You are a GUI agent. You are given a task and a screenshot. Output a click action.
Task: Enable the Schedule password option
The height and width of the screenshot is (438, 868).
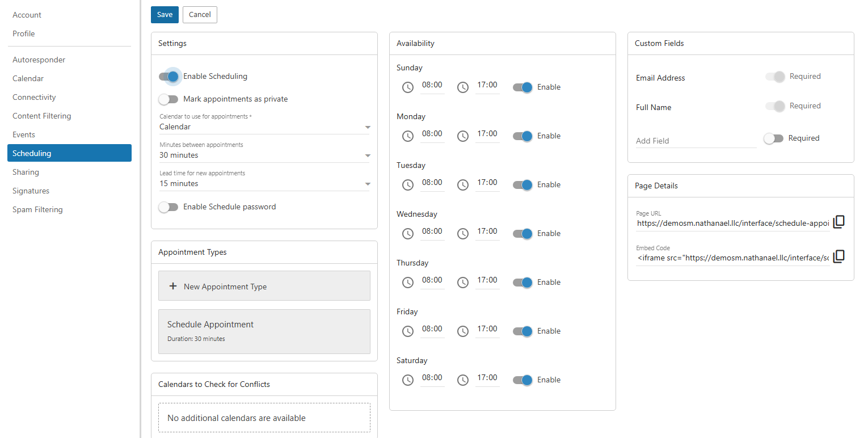(x=168, y=207)
